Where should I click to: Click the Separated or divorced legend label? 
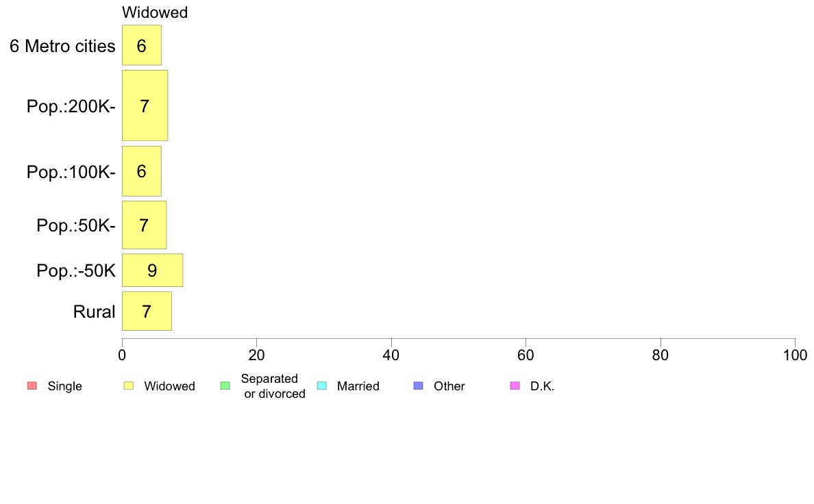click(x=272, y=386)
